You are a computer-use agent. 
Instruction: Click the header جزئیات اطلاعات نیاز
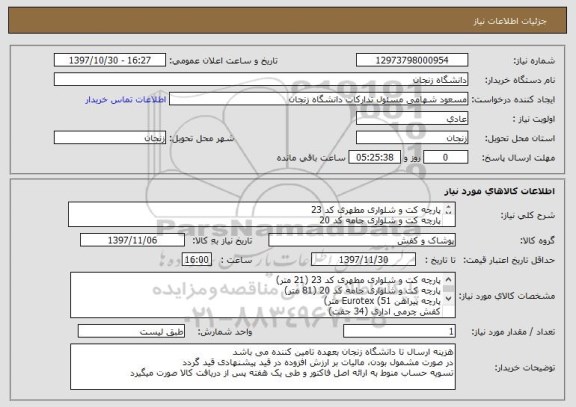click(510, 21)
